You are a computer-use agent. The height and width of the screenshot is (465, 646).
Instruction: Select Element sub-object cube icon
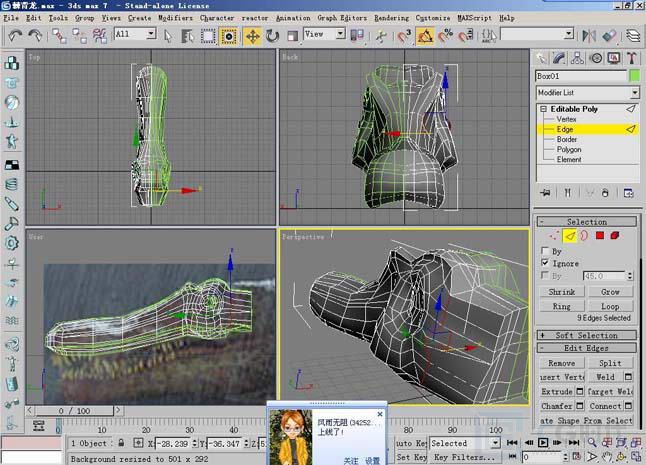coord(615,236)
